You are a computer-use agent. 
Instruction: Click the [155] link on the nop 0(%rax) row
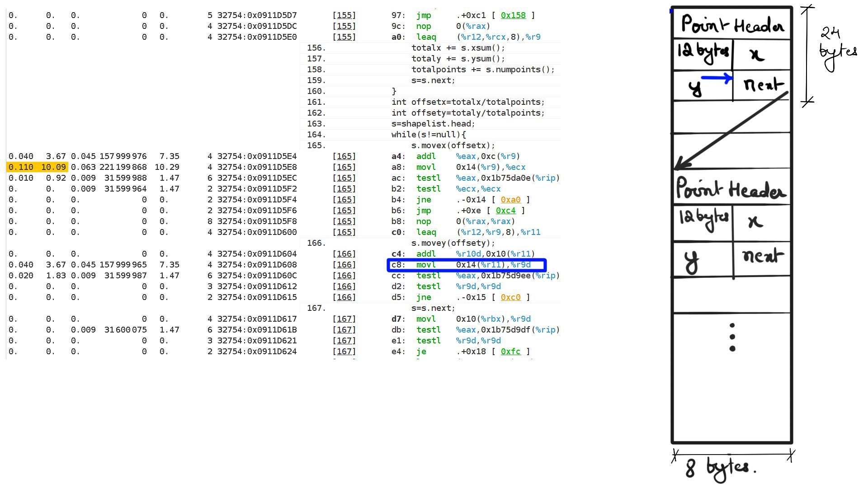(x=344, y=26)
